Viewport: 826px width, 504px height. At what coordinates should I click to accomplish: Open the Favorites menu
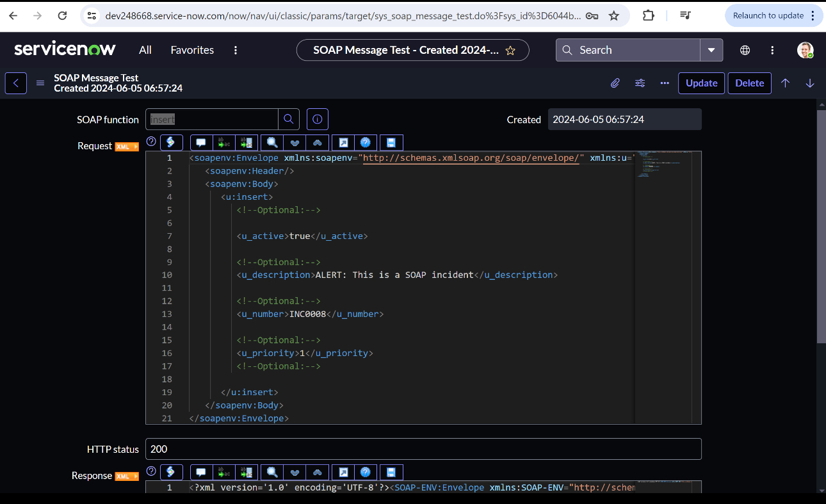coord(192,50)
